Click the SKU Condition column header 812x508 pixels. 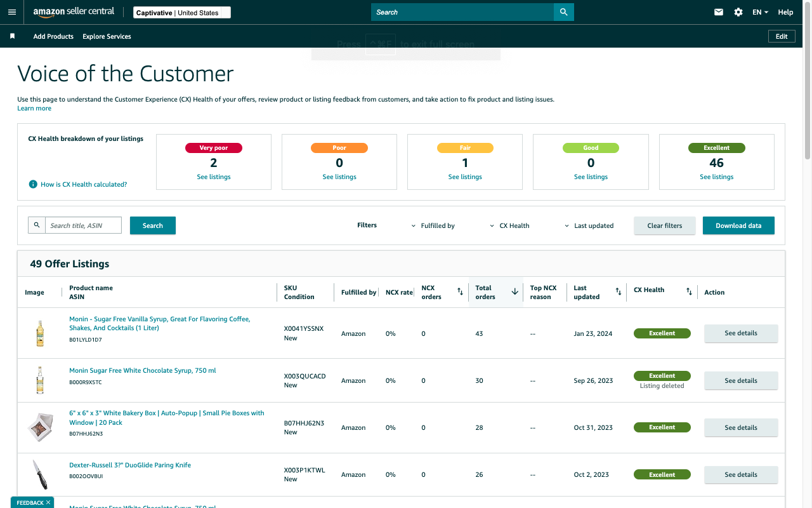(299, 292)
